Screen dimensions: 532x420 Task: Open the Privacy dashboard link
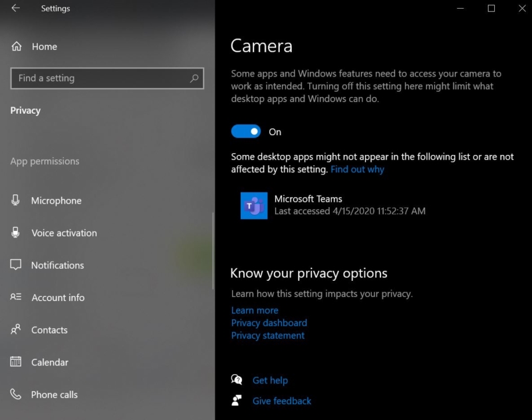point(269,323)
